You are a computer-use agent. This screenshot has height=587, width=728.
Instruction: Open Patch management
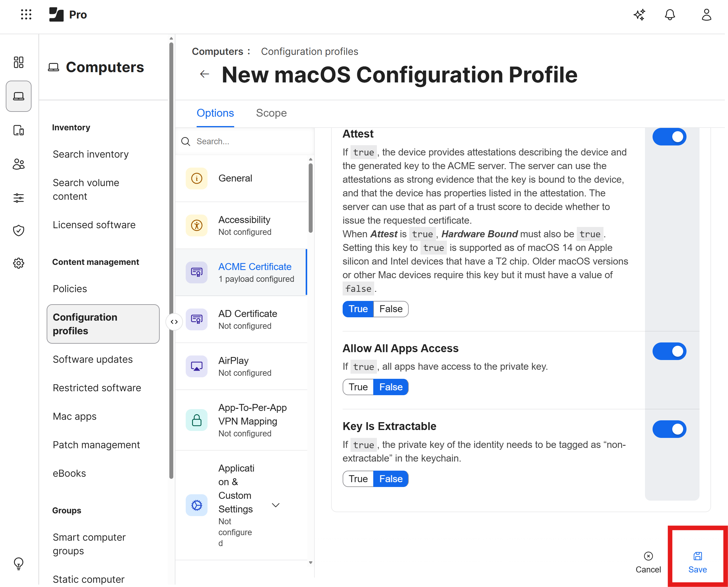point(96,445)
